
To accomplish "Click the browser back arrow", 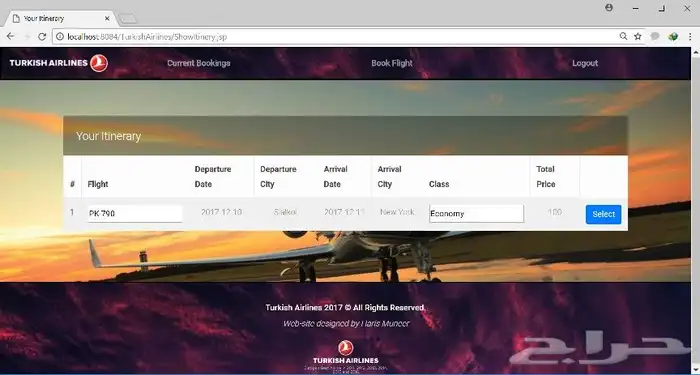I will pos(10,37).
